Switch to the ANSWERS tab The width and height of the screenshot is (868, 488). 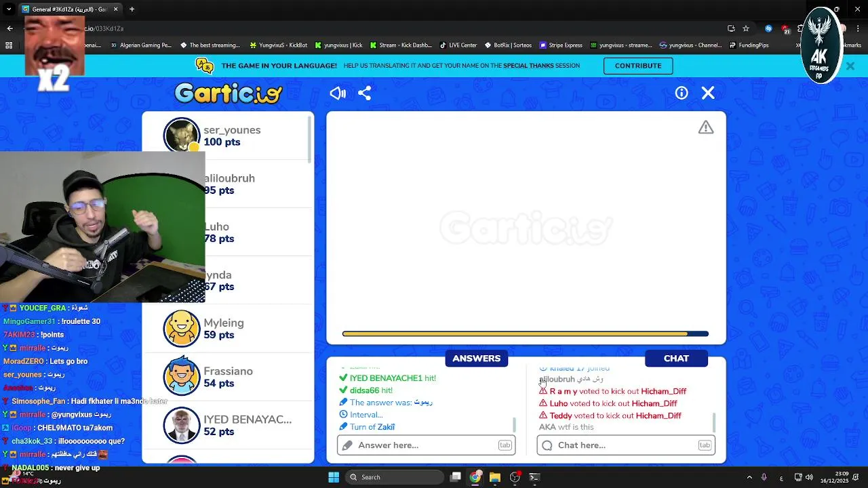pyautogui.click(x=477, y=359)
